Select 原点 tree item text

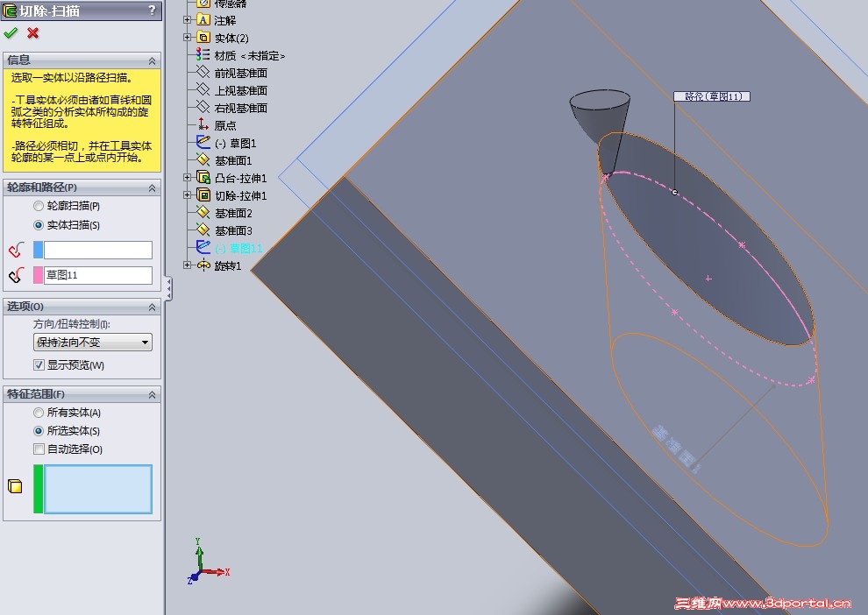click(x=225, y=125)
